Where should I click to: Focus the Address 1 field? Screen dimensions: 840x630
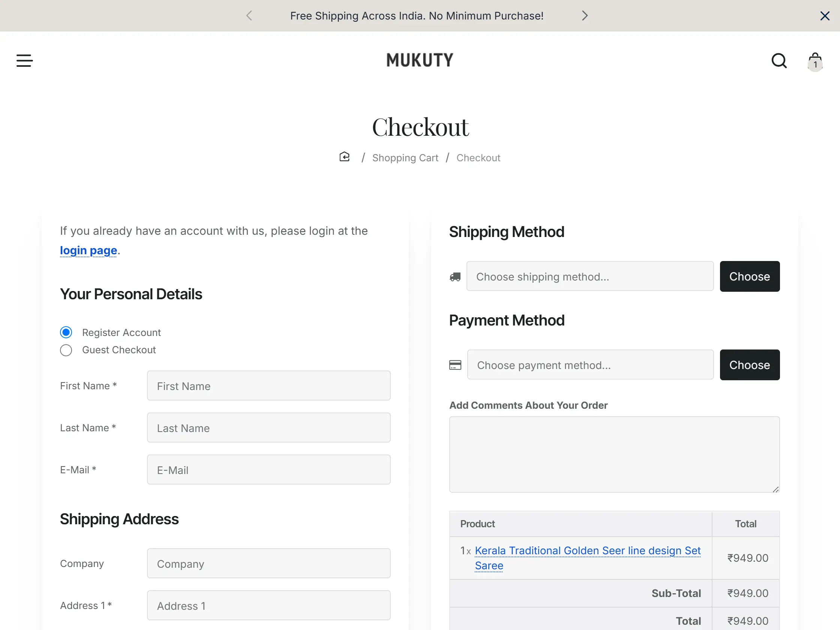tap(269, 606)
